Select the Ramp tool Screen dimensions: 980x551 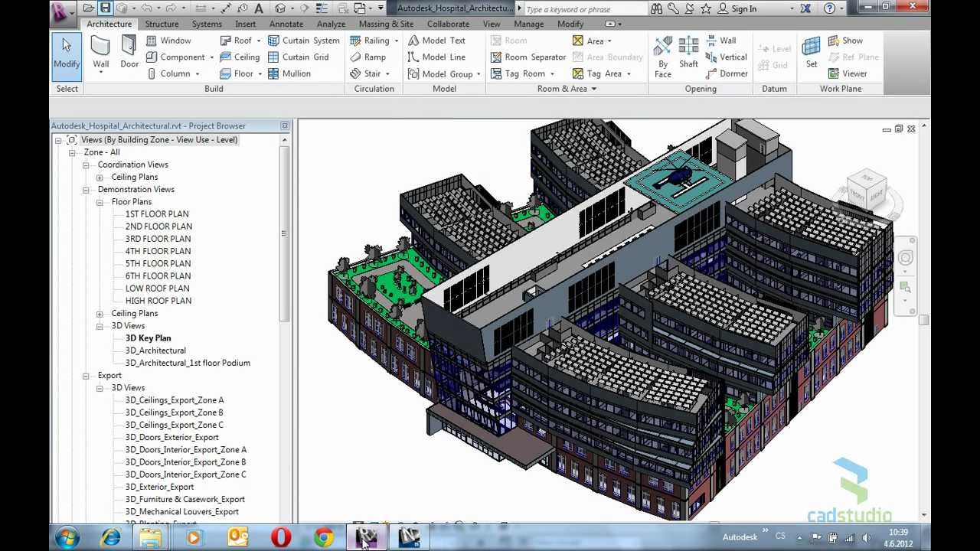(367, 57)
